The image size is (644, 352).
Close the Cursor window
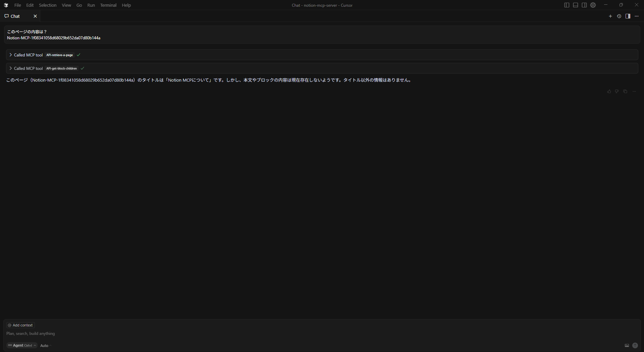pyautogui.click(x=637, y=5)
